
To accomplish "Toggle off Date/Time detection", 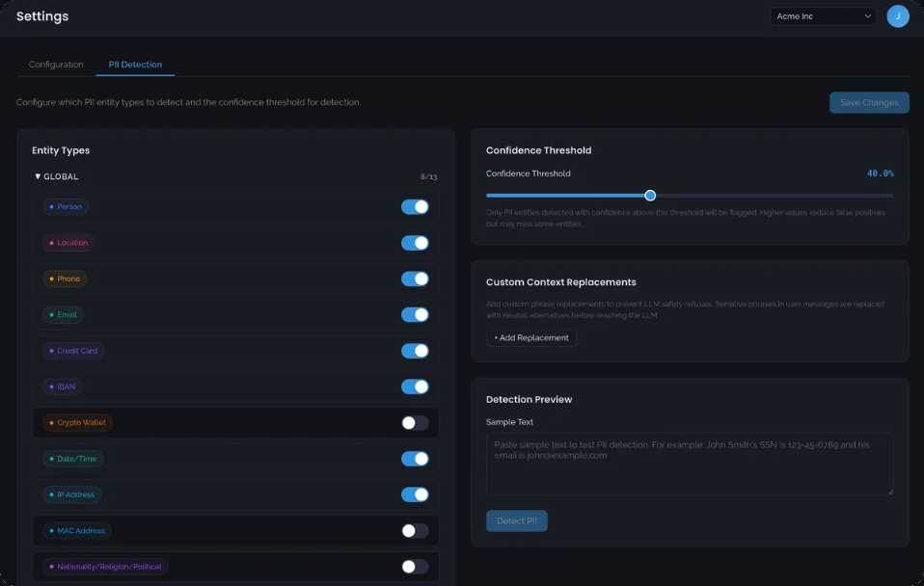I will pos(415,458).
